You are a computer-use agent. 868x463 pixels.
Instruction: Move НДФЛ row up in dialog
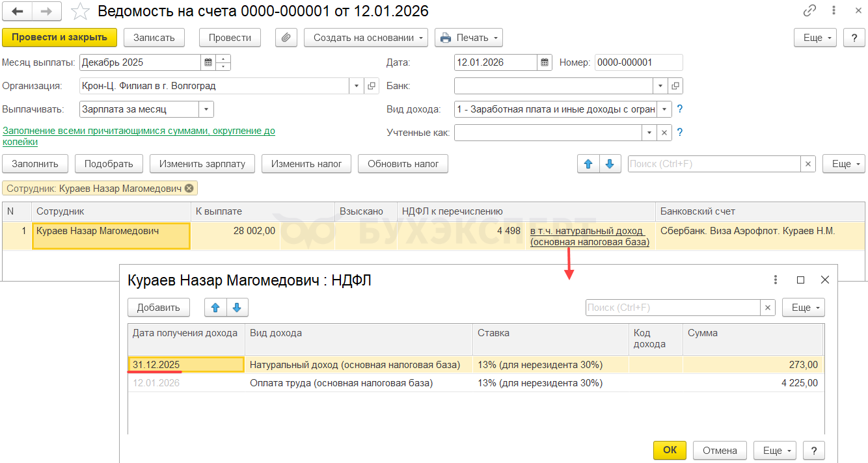click(x=215, y=307)
